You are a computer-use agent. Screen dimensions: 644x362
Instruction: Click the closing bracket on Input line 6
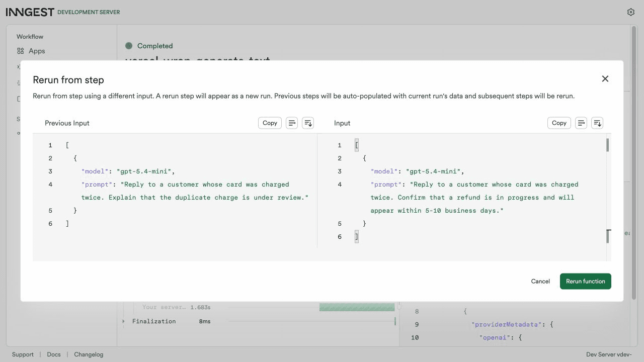pyautogui.click(x=357, y=237)
